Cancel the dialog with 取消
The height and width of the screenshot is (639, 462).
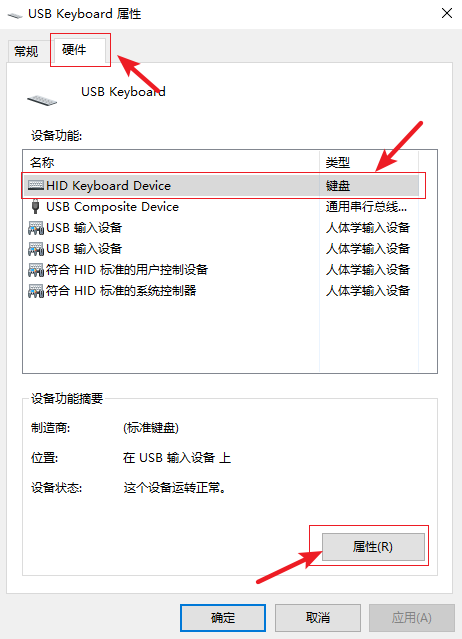[x=318, y=617]
